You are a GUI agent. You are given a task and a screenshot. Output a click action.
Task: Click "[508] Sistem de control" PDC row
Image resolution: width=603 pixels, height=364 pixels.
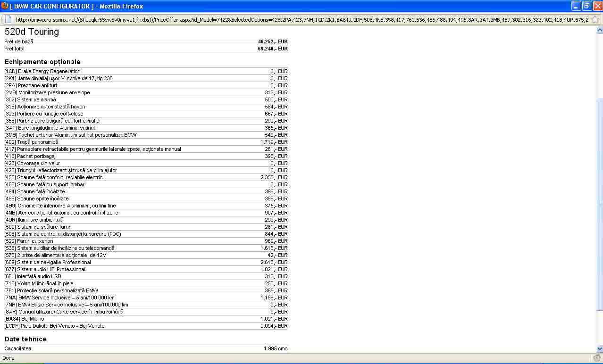[x=146, y=234]
